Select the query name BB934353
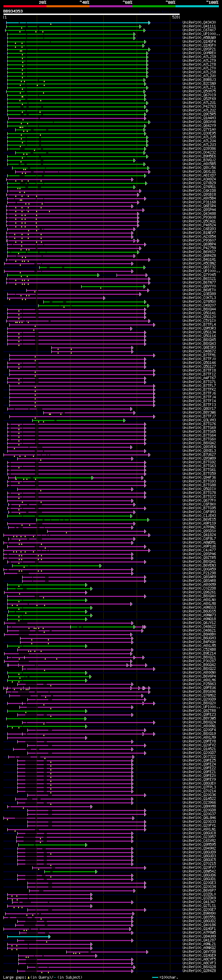The width and height of the screenshot is (222, 980). 13,11
